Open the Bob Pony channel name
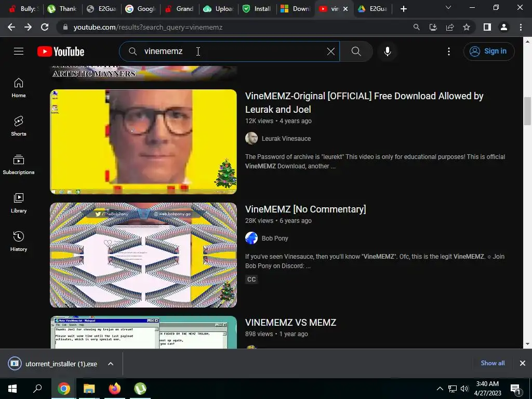 coord(275,238)
